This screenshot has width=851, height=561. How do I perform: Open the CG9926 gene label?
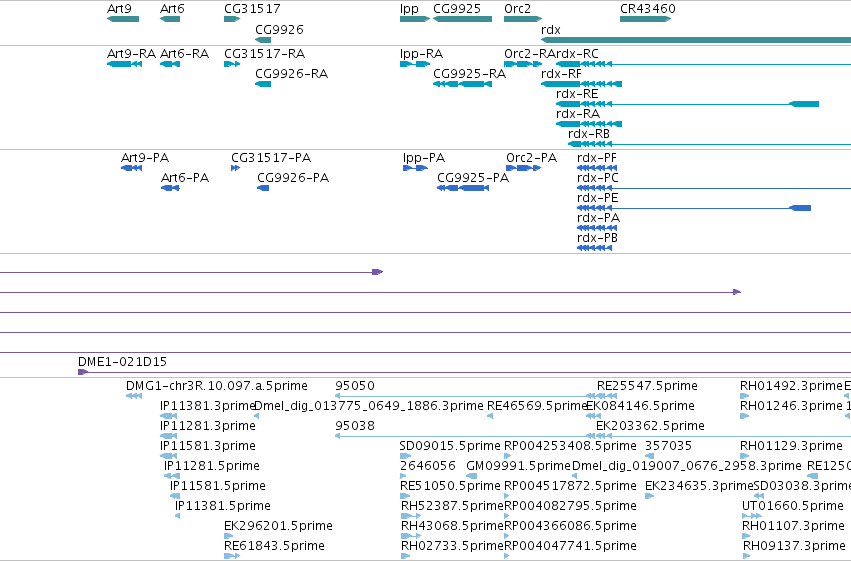(279, 29)
